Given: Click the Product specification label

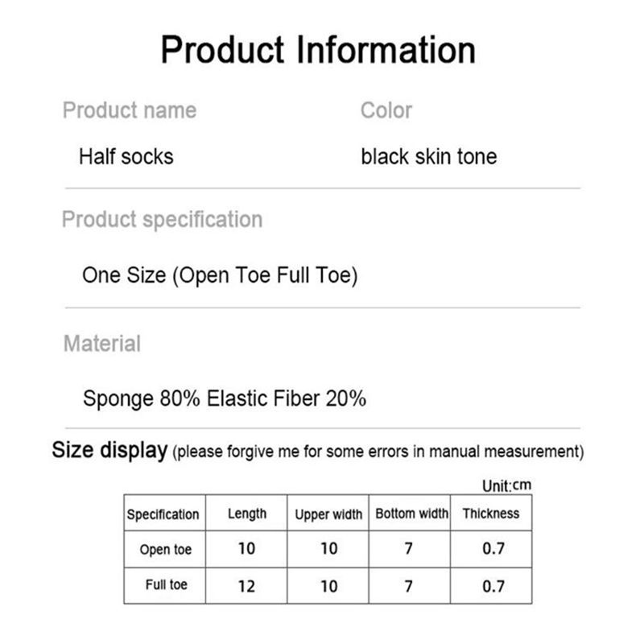Looking at the screenshot, I should (x=162, y=220).
